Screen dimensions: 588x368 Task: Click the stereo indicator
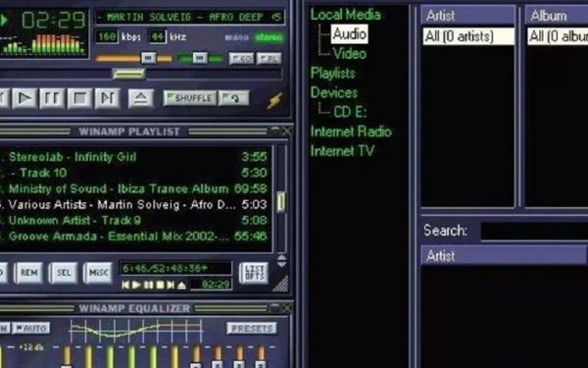(269, 37)
